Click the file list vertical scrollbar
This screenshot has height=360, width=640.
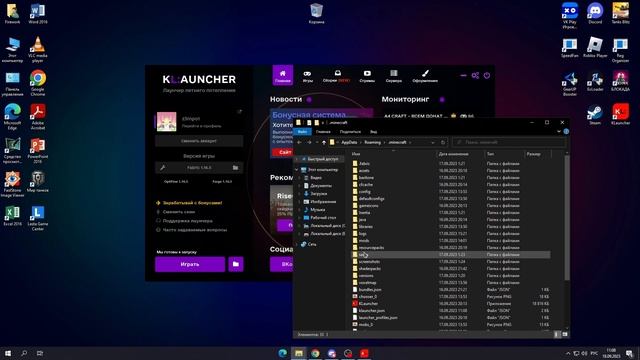(x=567, y=218)
